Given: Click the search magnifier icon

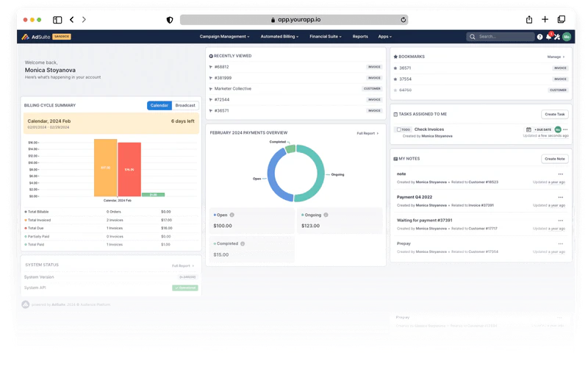Looking at the screenshot, I should pos(472,37).
